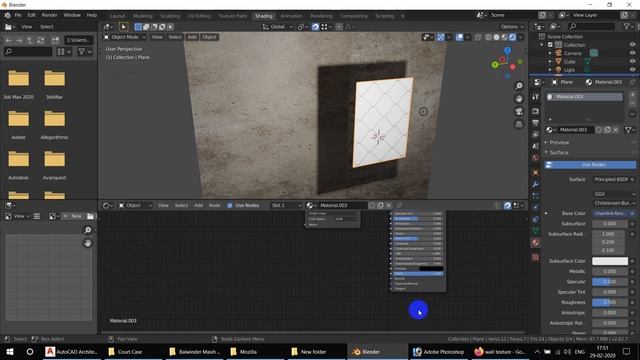Click file browser forward arrow
This screenshot has height=360, width=640.
19,40
